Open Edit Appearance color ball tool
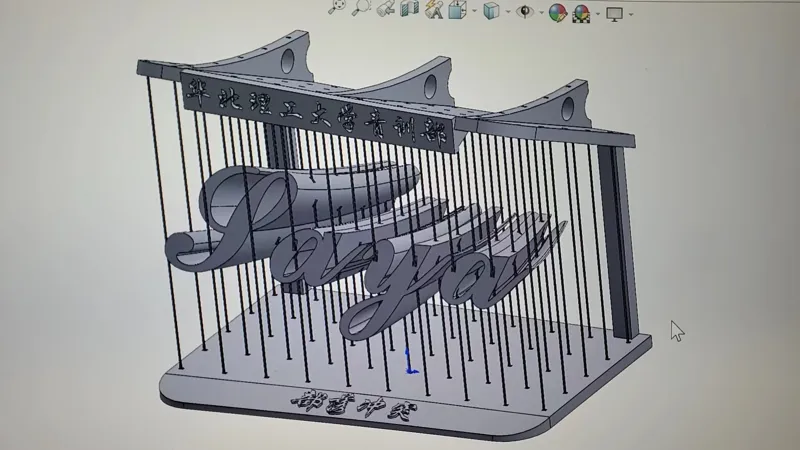This screenshot has width=800, height=450. point(558,12)
